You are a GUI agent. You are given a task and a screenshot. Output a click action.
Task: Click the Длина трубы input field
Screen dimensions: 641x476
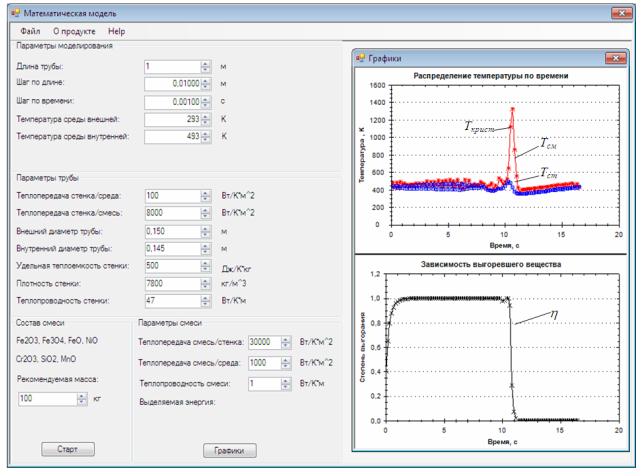coord(171,66)
